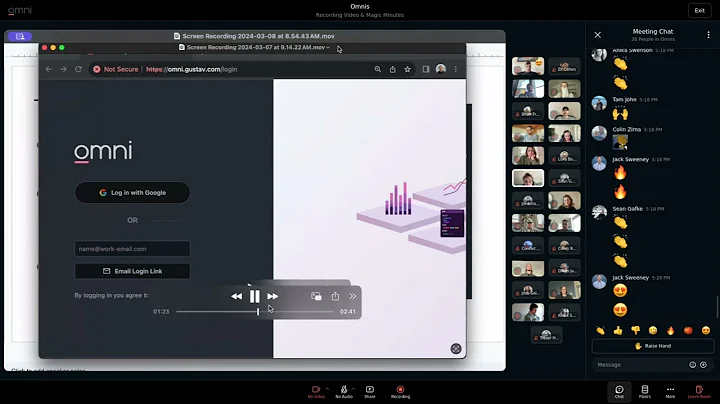The height and width of the screenshot is (404, 720).
Task: Click the browser back arrow
Action: click(x=49, y=69)
